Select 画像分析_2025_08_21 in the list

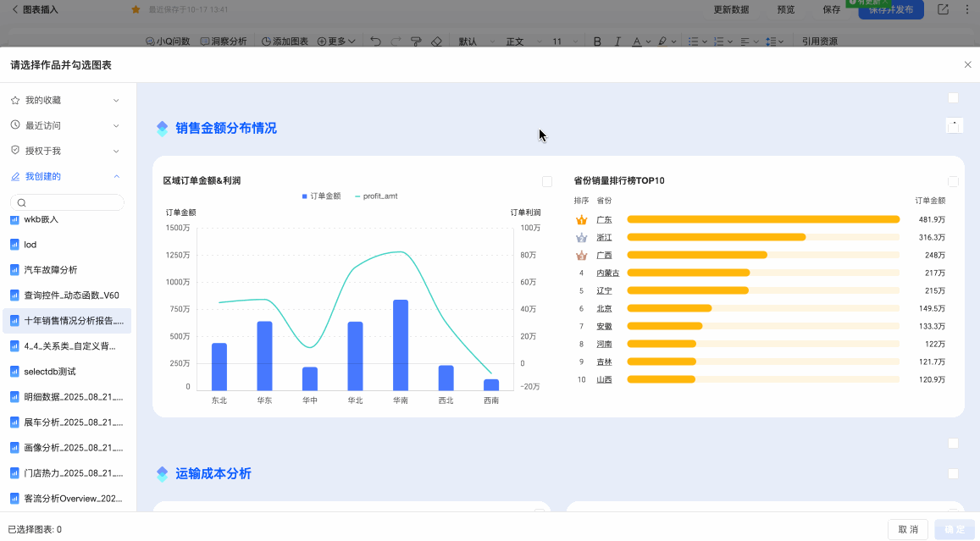pos(67,447)
